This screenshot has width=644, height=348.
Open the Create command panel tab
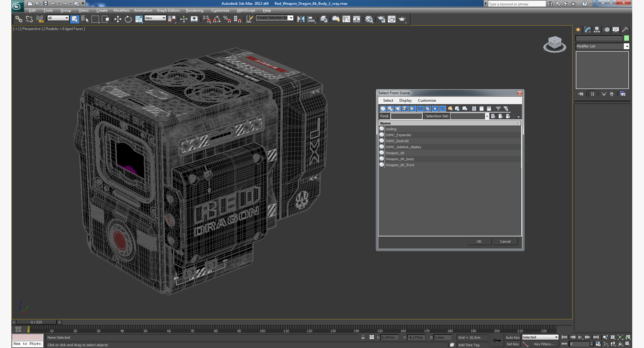tap(578, 30)
